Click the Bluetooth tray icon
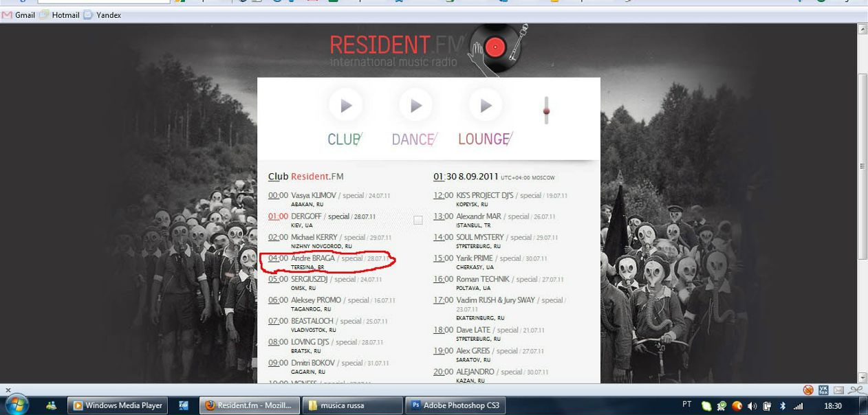 [x=783, y=406]
